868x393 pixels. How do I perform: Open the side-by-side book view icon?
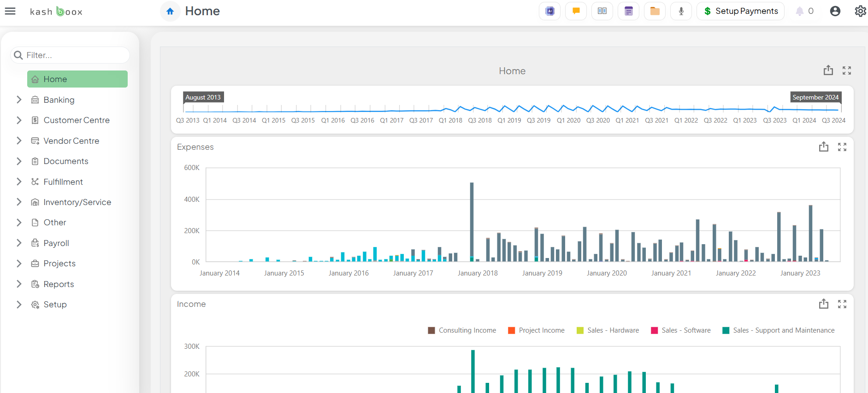coord(602,11)
